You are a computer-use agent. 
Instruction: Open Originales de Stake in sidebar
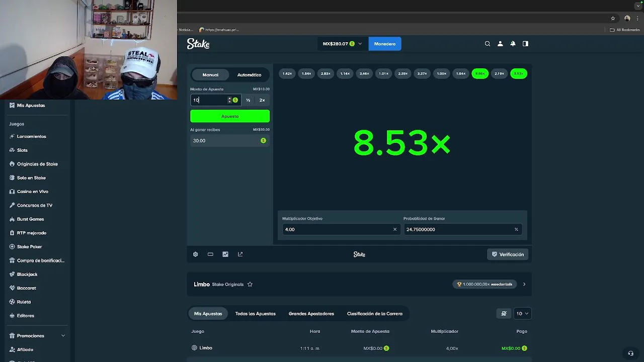37,164
